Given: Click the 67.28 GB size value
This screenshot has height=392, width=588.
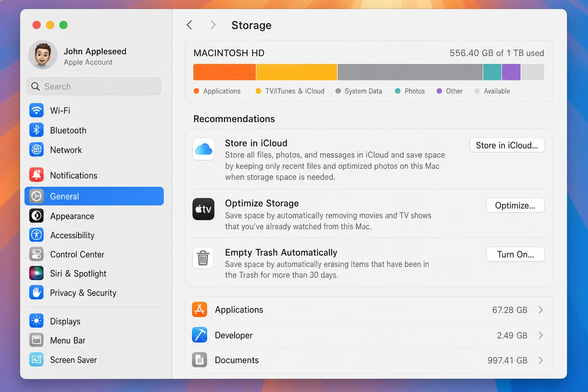Looking at the screenshot, I should click(510, 310).
